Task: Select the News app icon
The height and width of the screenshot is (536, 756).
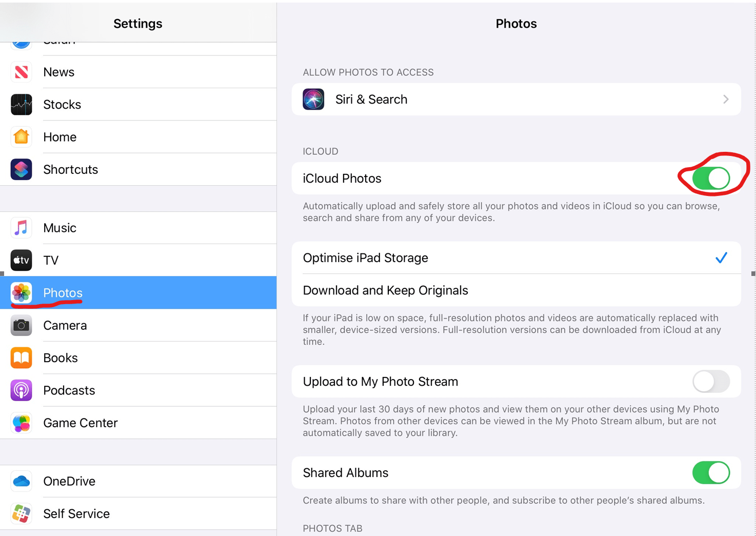Action: click(x=21, y=72)
